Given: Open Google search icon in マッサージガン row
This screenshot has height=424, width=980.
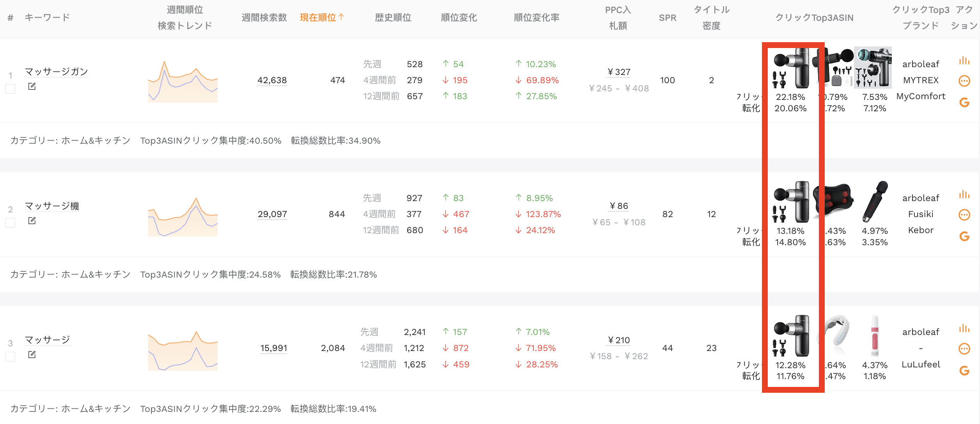Looking at the screenshot, I should click(964, 102).
